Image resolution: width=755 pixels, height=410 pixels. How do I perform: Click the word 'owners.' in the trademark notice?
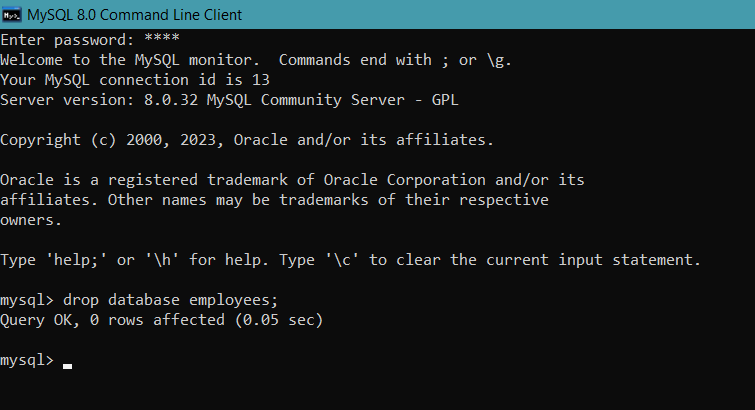(31, 220)
